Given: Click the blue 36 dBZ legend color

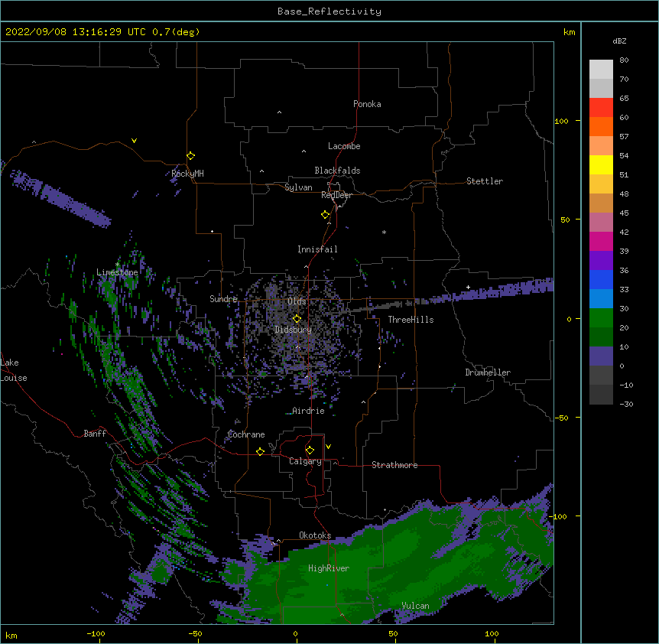Looking at the screenshot, I should 601,280.
